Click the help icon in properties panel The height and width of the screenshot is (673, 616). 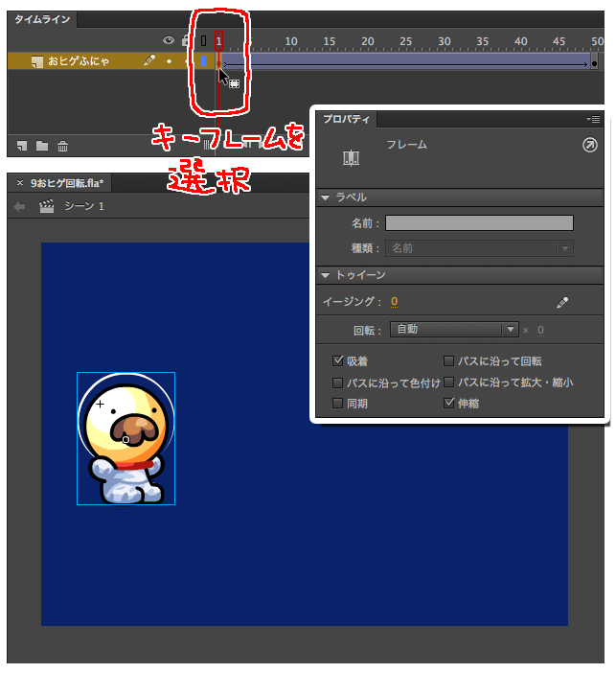pos(590,145)
